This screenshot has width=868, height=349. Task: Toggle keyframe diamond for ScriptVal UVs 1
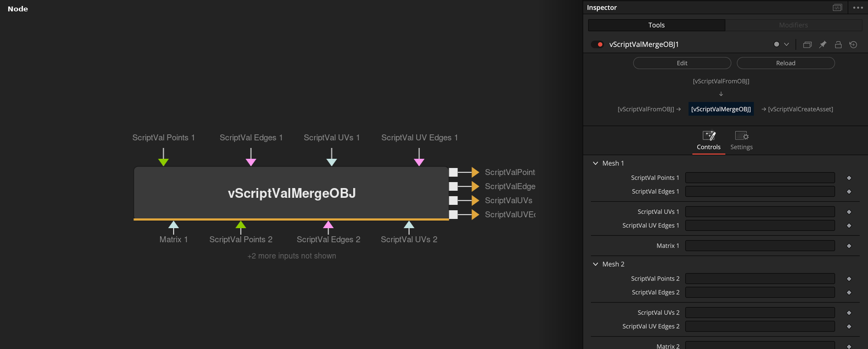849,212
